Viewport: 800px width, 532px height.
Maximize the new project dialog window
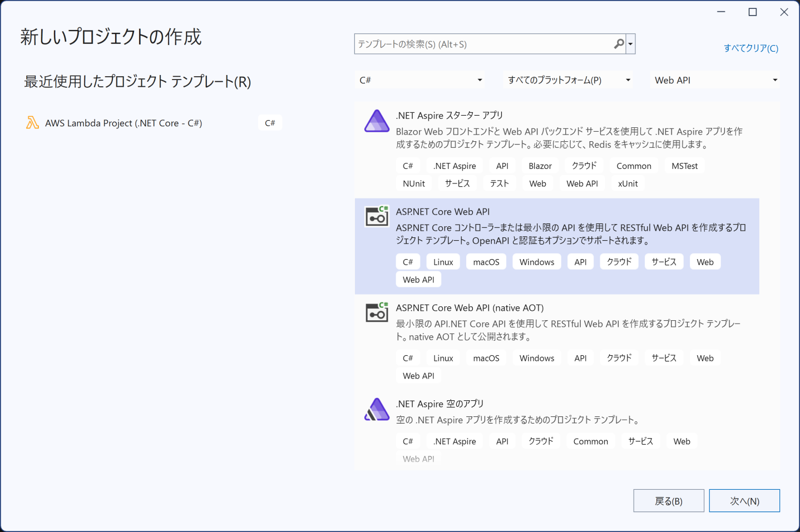click(753, 12)
